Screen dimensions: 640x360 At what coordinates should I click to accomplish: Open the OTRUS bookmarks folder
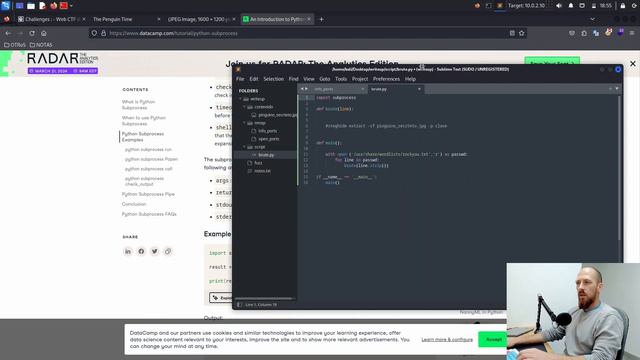pos(15,45)
